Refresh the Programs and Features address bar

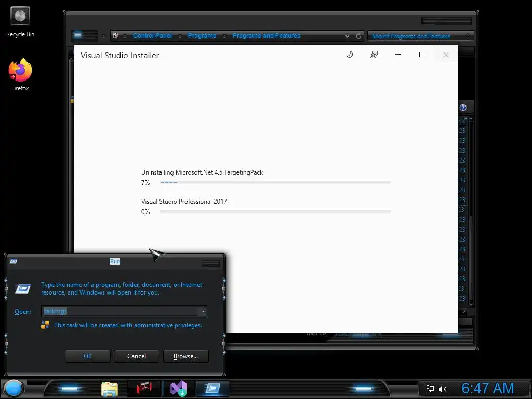point(358,36)
